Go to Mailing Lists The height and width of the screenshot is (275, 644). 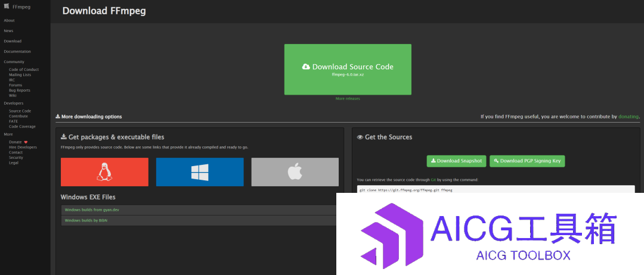coord(20,75)
